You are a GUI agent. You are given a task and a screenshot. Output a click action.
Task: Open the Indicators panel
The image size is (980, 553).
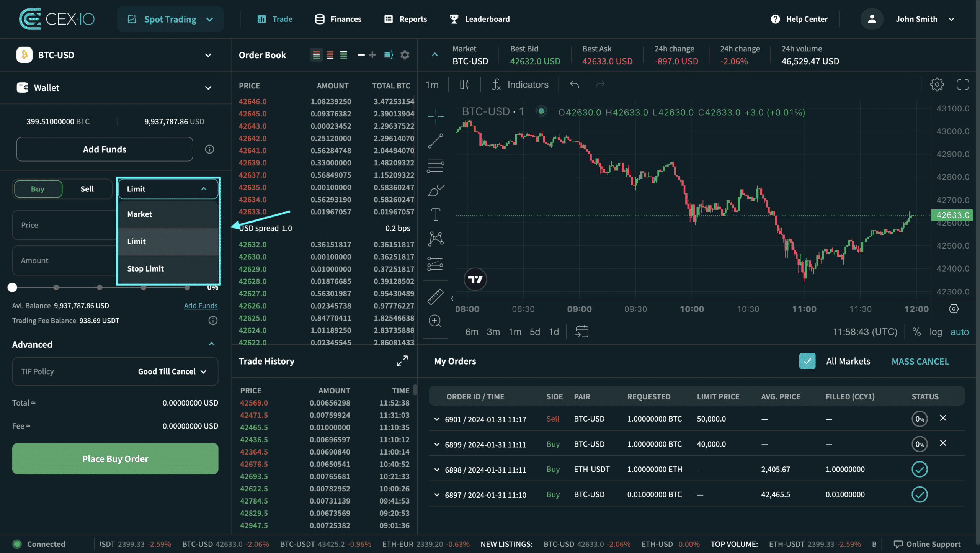click(x=520, y=85)
